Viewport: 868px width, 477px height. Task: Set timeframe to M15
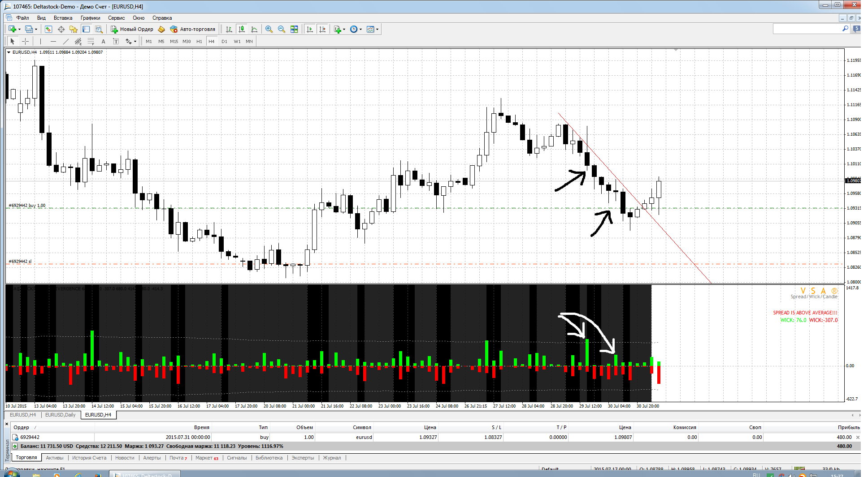pyautogui.click(x=174, y=41)
